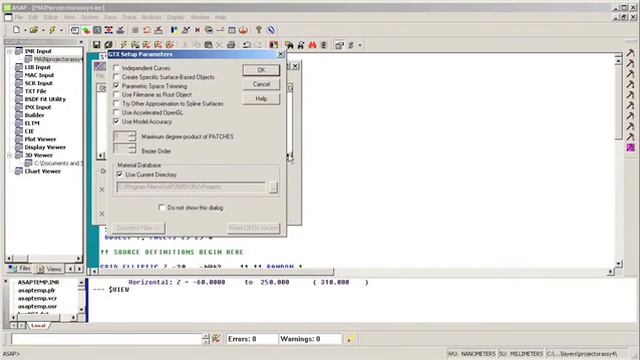Screen dimensions: 640x360
Task: Click the Chart Viewer icon in the tree
Action: point(19,171)
